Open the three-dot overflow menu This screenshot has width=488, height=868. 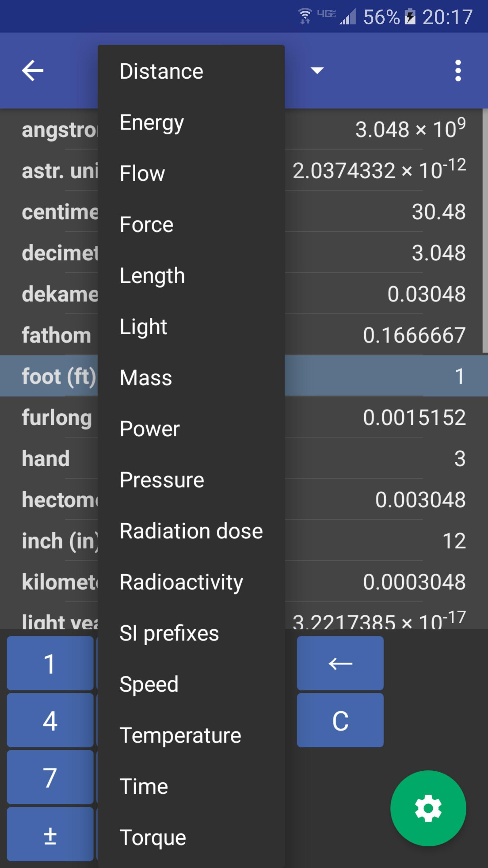coord(458,71)
